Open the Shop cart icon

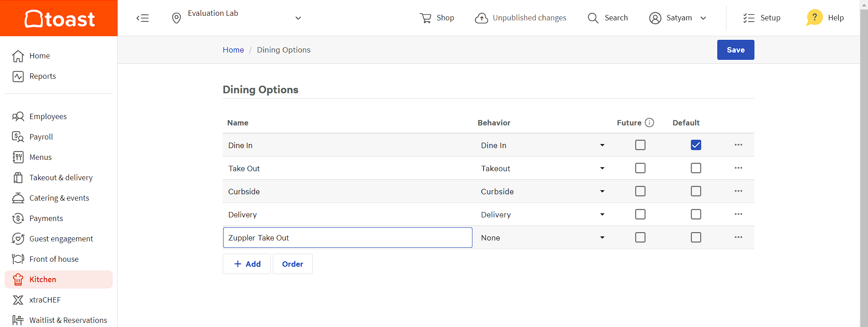425,18
